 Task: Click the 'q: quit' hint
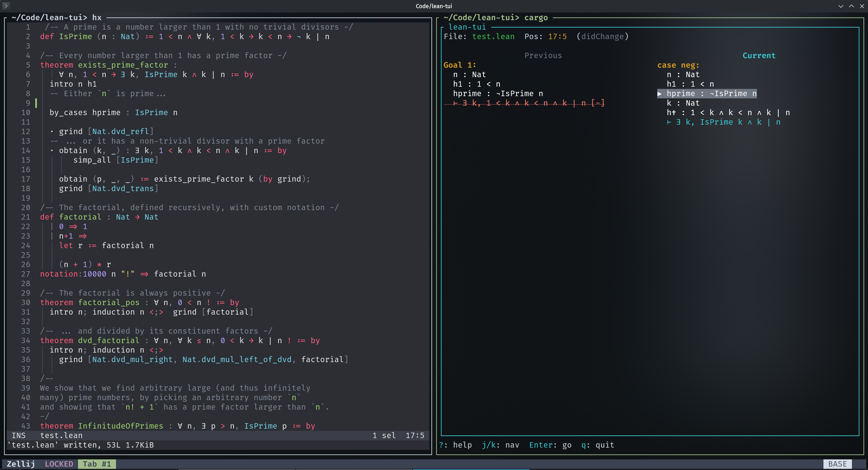coord(597,445)
